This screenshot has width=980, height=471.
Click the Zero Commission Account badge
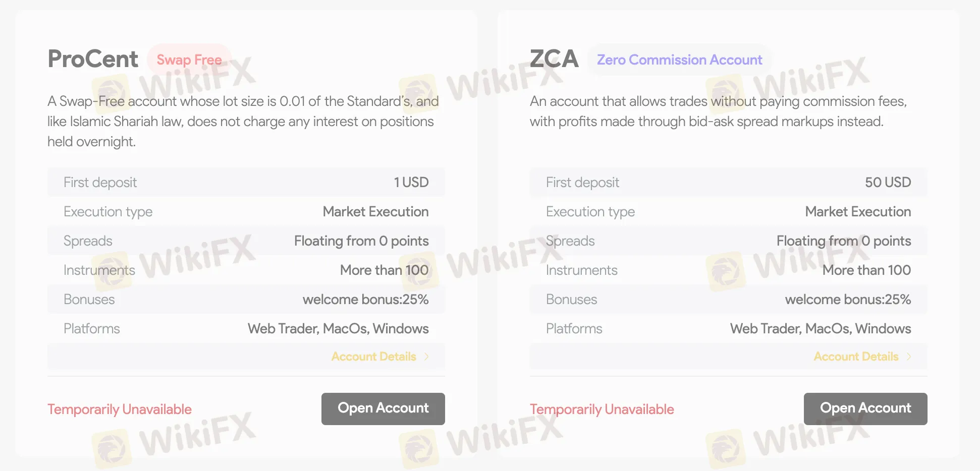click(679, 60)
